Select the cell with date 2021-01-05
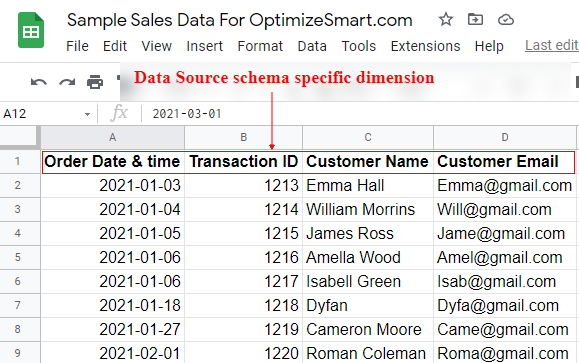This screenshot has width=579, height=363. (x=113, y=233)
